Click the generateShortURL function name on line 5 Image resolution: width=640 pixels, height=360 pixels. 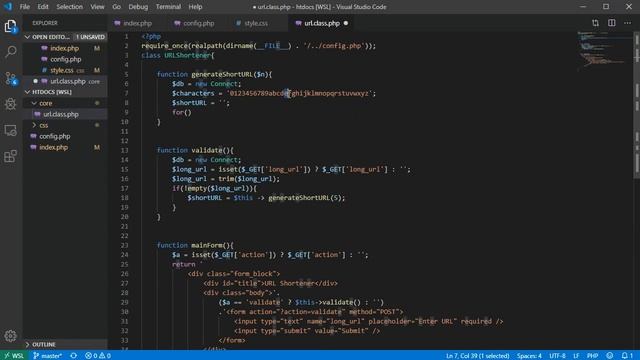pyautogui.click(x=222, y=74)
